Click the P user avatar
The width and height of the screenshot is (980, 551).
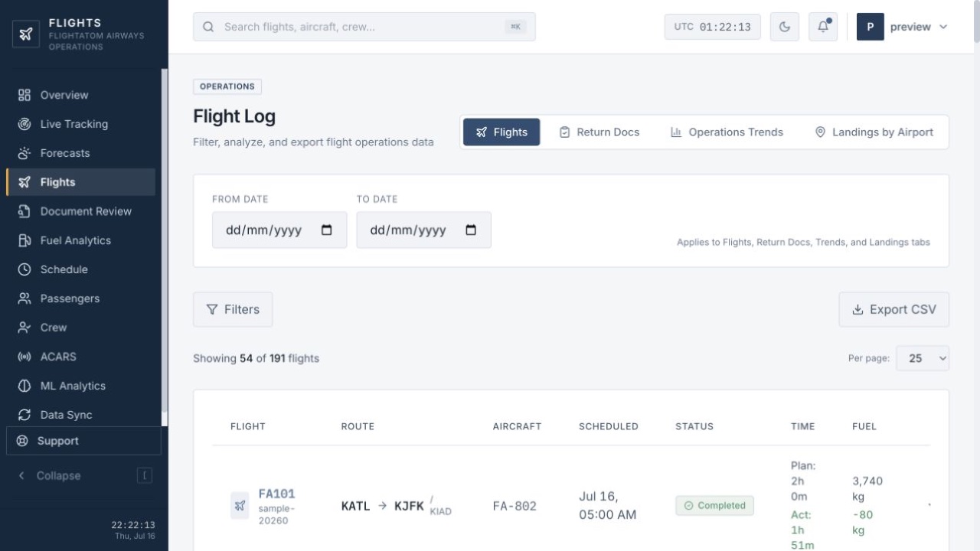871,27
